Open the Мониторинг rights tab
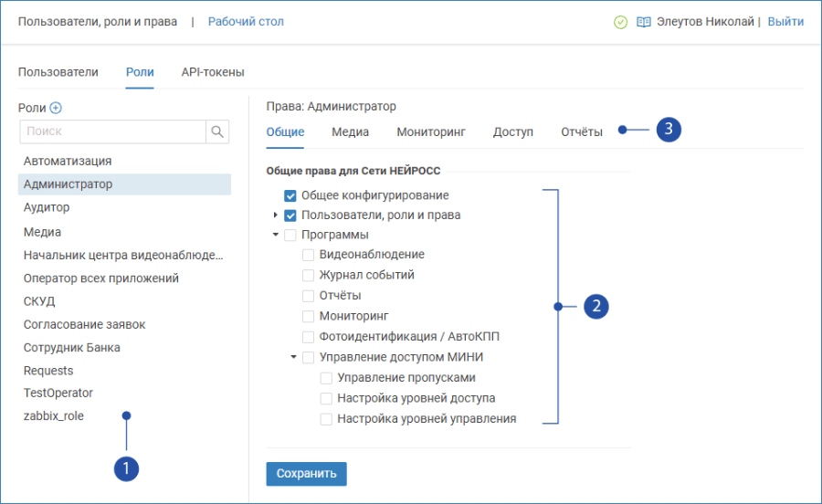 (431, 132)
